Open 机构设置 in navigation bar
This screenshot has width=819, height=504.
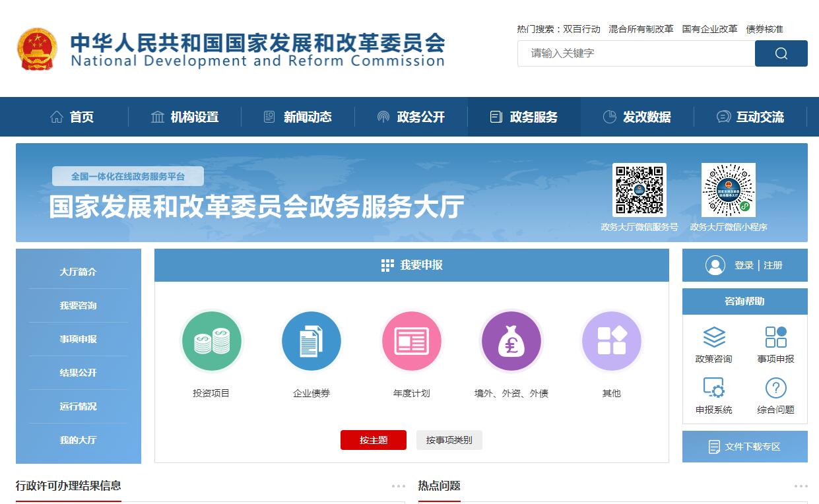tap(185, 117)
